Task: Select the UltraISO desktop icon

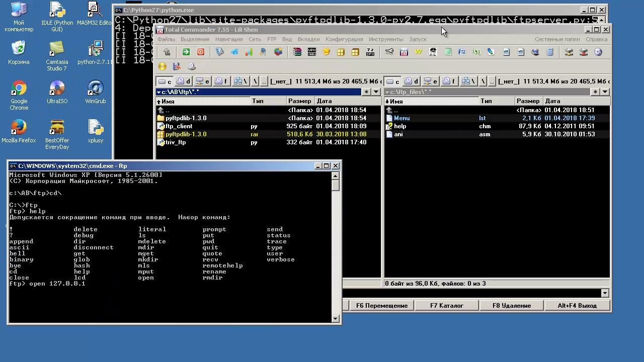Action: [x=57, y=92]
